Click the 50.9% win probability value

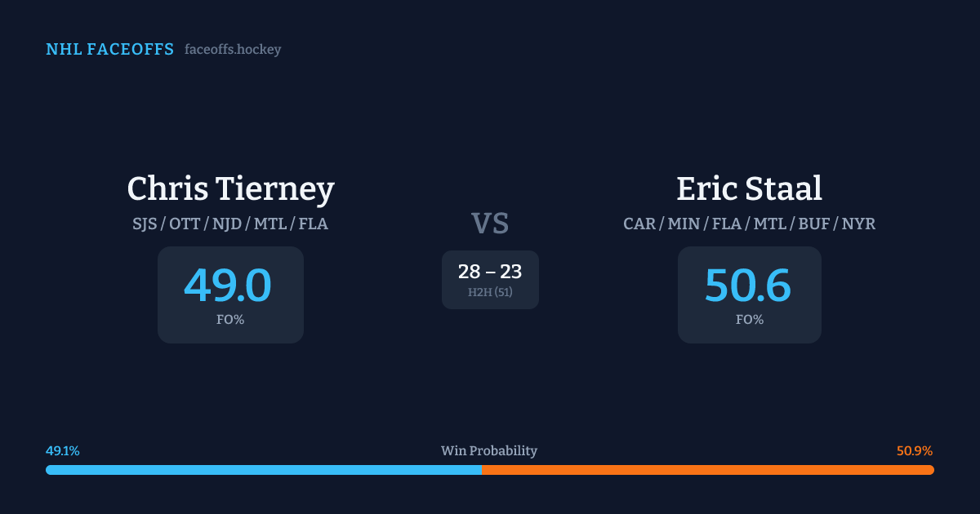pyautogui.click(x=915, y=451)
